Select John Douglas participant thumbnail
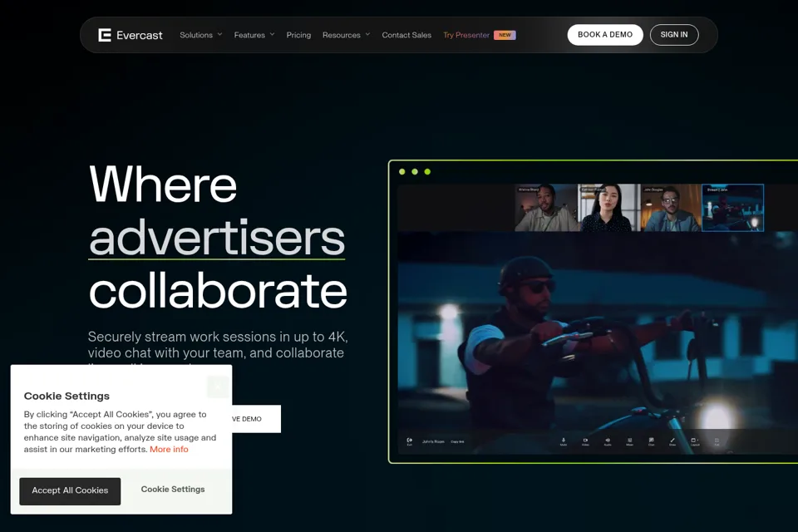This screenshot has height=532, width=798. 671,208
